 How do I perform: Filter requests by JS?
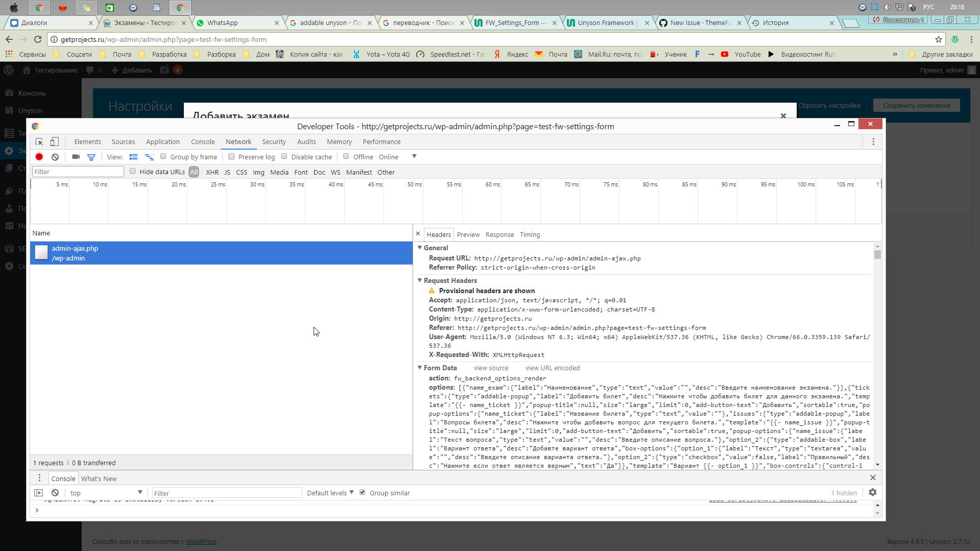(x=227, y=172)
